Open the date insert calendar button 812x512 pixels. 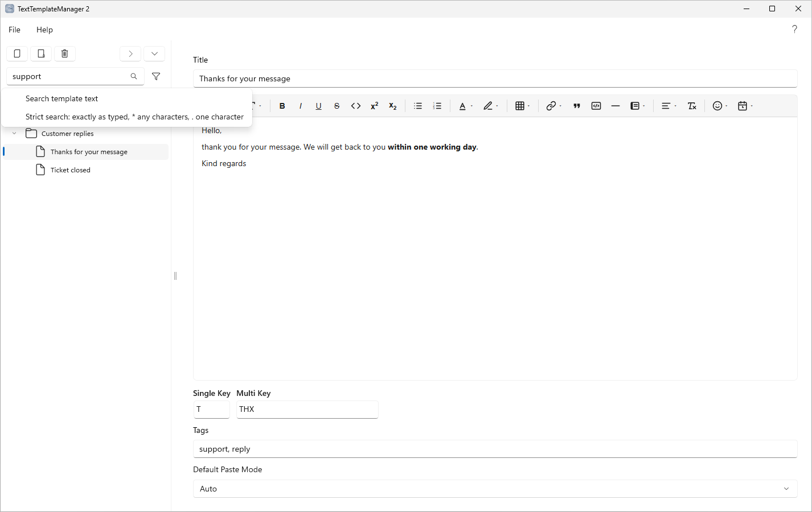click(x=745, y=106)
